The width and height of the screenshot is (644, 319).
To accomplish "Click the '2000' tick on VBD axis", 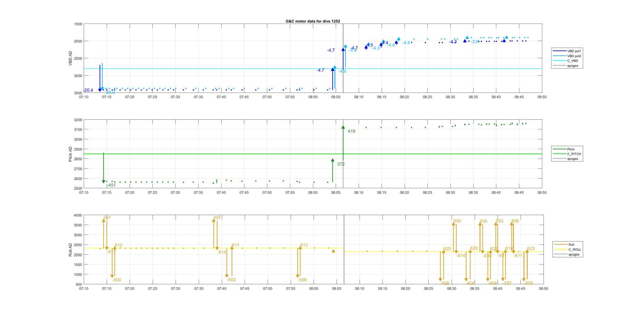I will point(78,41).
